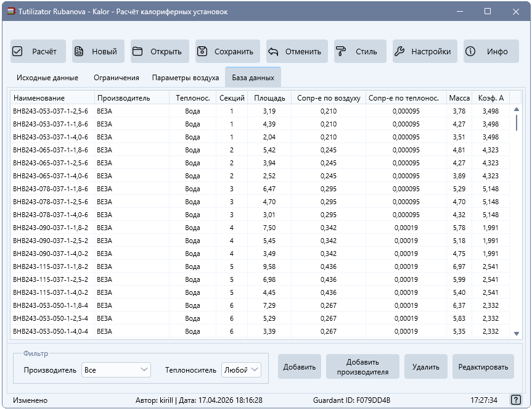Click the Kalor app icon in title bar

coord(11,11)
